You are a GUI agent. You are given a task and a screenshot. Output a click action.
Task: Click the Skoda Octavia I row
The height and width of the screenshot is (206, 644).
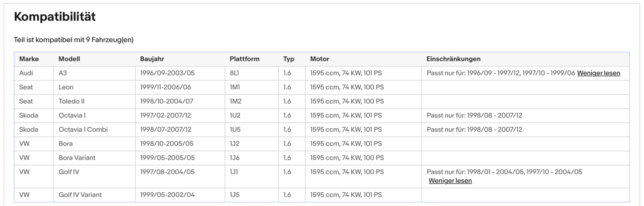tap(165, 115)
